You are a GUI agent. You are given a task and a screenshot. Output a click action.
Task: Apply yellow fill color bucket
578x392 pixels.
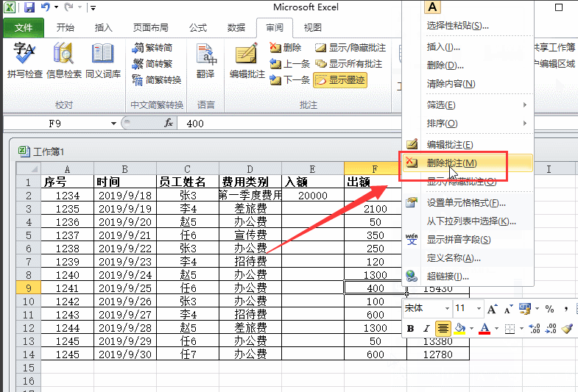coord(459,328)
